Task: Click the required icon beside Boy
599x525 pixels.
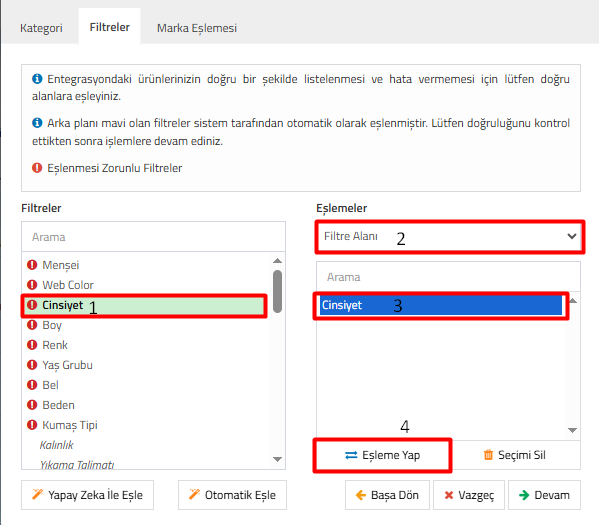Action: tap(32, 325)
